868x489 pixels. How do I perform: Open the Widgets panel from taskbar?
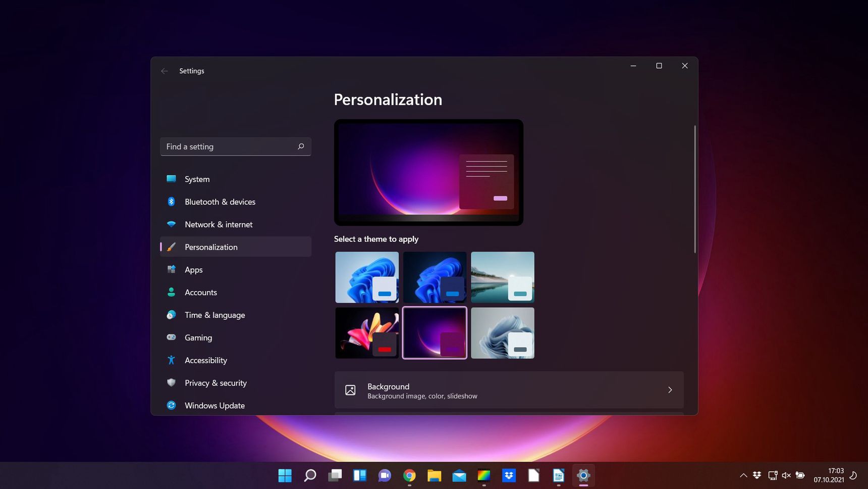click(x=360, y=475)
